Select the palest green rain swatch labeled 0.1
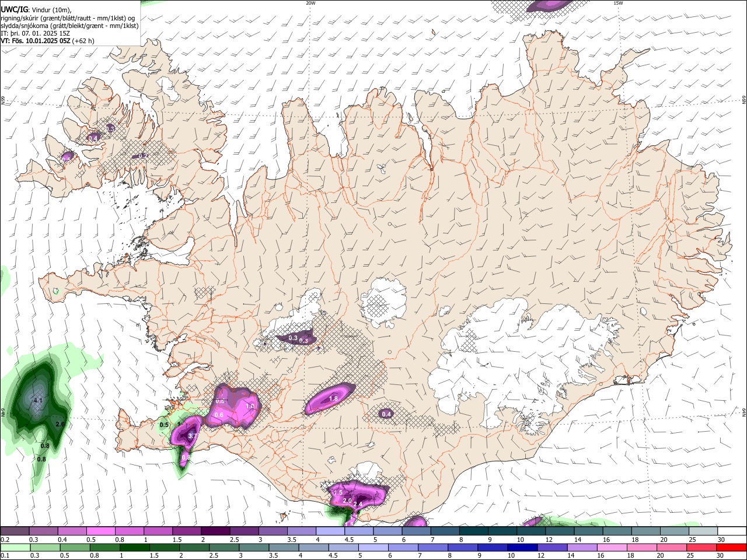 point(15,547)
